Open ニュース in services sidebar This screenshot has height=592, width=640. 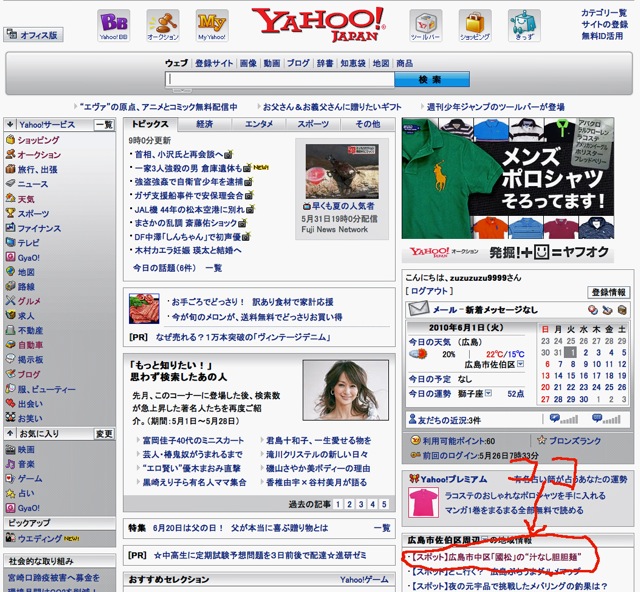pos(33,184)
